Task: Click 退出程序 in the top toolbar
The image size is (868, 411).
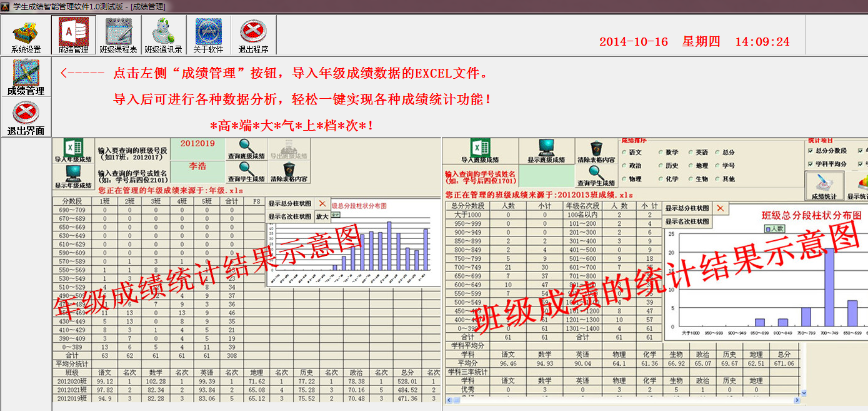Action: click(253, 36)
